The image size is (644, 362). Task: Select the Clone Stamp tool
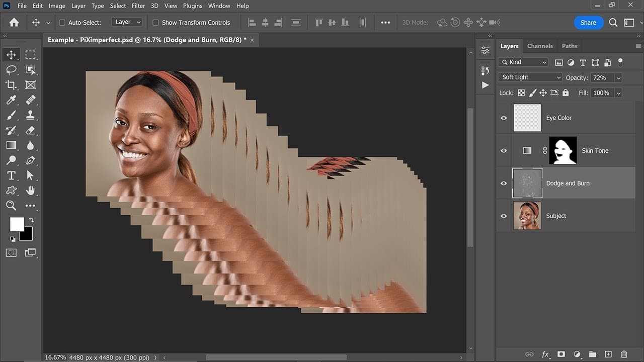(31, 115)
